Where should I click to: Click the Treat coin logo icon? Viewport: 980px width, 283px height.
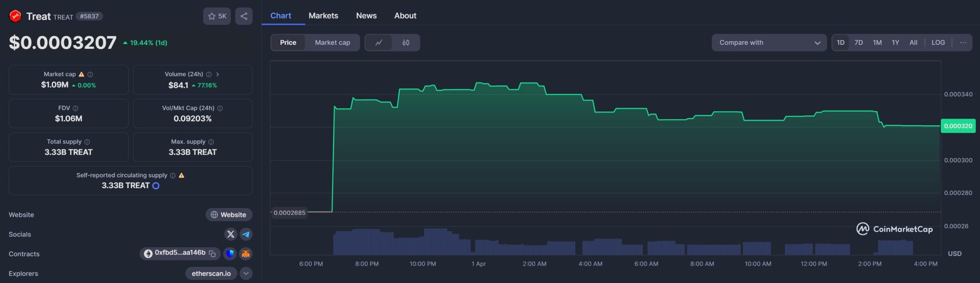(15, 16)
